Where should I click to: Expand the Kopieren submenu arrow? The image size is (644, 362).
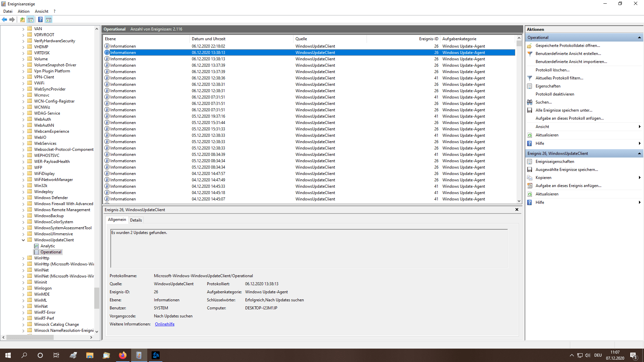pyautogui.click(x=640, y=178)
